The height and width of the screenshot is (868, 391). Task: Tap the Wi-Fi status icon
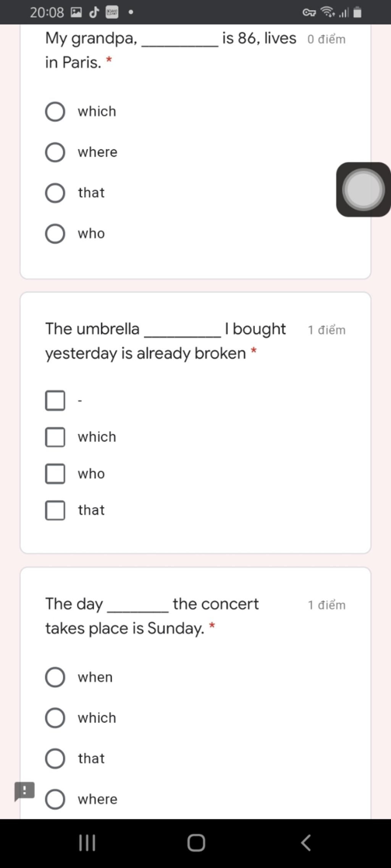[x=328, y=12]
